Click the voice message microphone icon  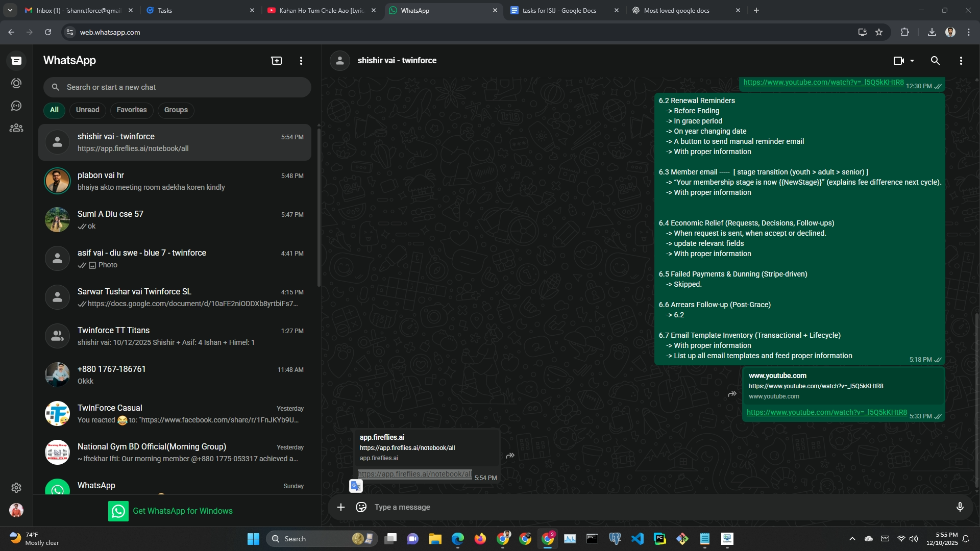[x=960, y=507]
